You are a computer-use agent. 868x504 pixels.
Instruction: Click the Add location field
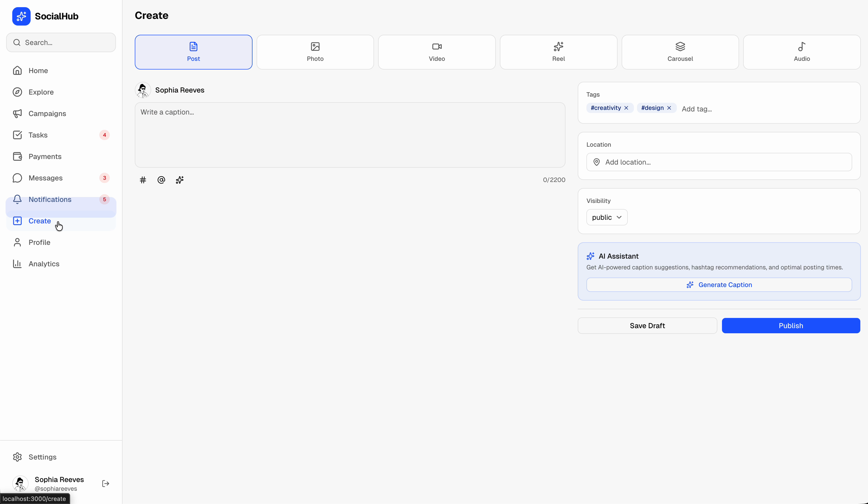click(718, 162)
